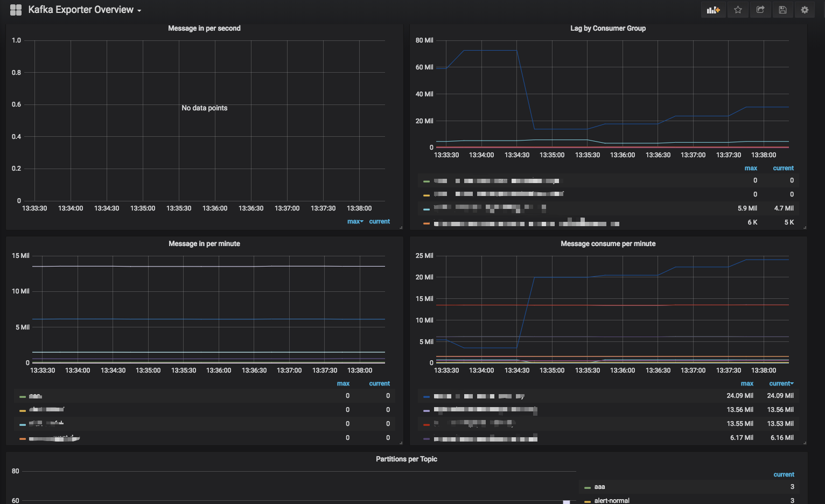Sort Message consume per minute by current column

tap(781, 383)
